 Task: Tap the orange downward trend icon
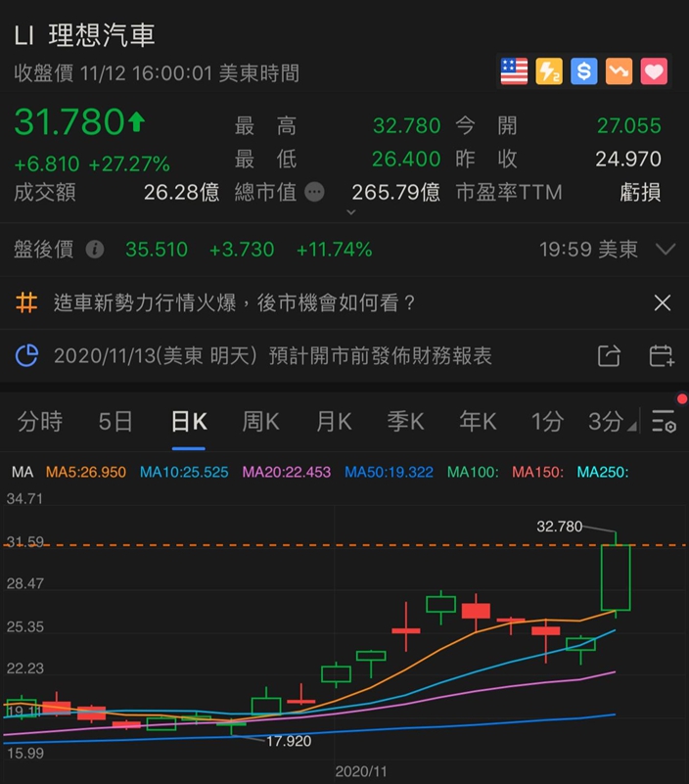pyautogui.click(x=619, y=71)
